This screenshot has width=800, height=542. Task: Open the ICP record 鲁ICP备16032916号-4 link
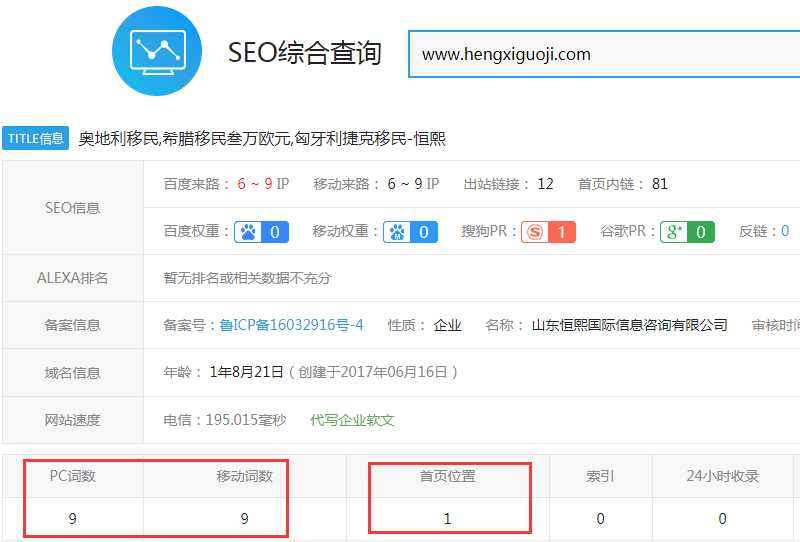[291, 325]
